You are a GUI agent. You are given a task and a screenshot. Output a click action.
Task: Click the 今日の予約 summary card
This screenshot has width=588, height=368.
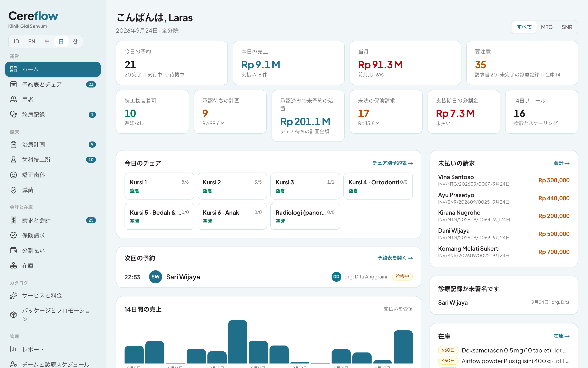pyautogui.click(x=172, y=63)
